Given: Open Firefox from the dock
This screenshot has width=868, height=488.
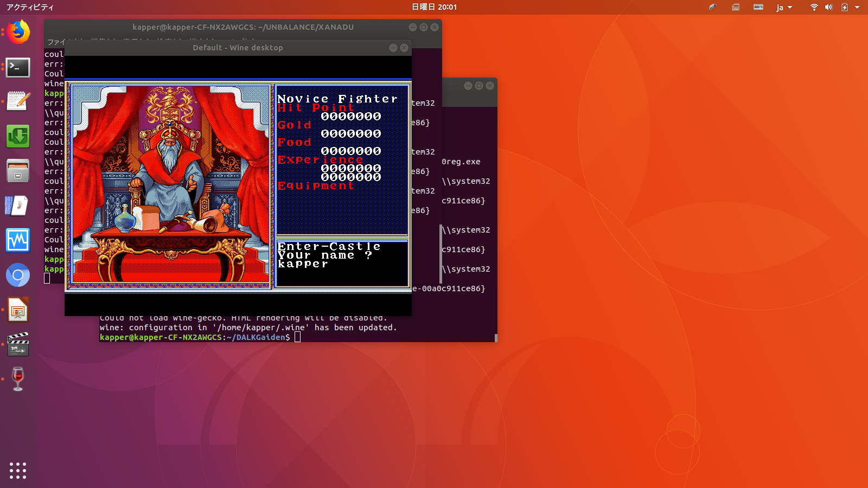Looking at the screenshot, I should pos(18,32).
